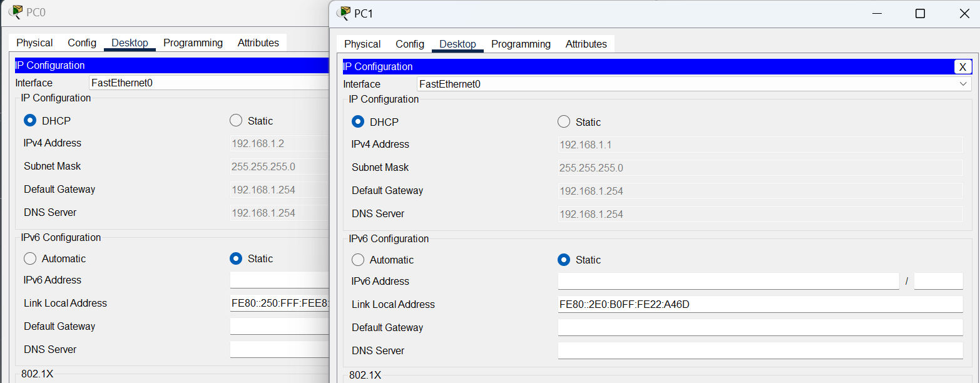This screenshot has height=383, width=980.
Task: Click IPv4 Default Gateway field in PC0
Action: [280, 190]
